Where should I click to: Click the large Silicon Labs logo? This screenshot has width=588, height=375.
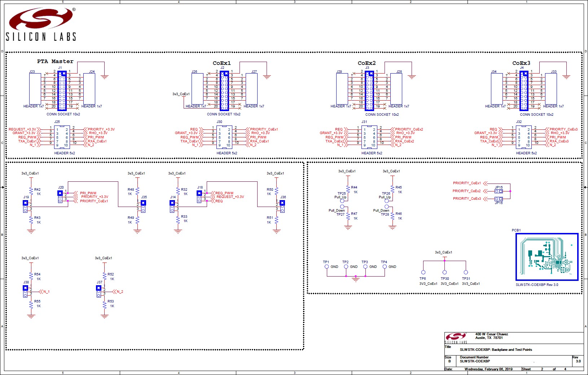[41, 24]
